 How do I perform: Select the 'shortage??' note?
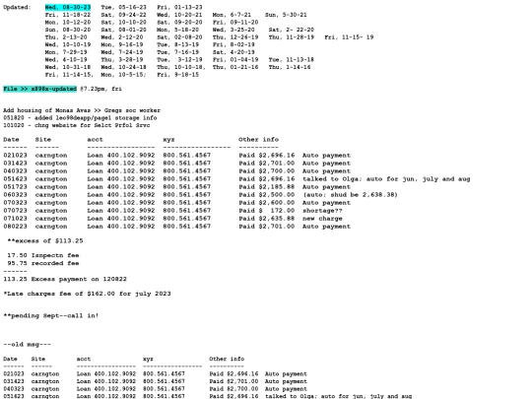[322, 211]
